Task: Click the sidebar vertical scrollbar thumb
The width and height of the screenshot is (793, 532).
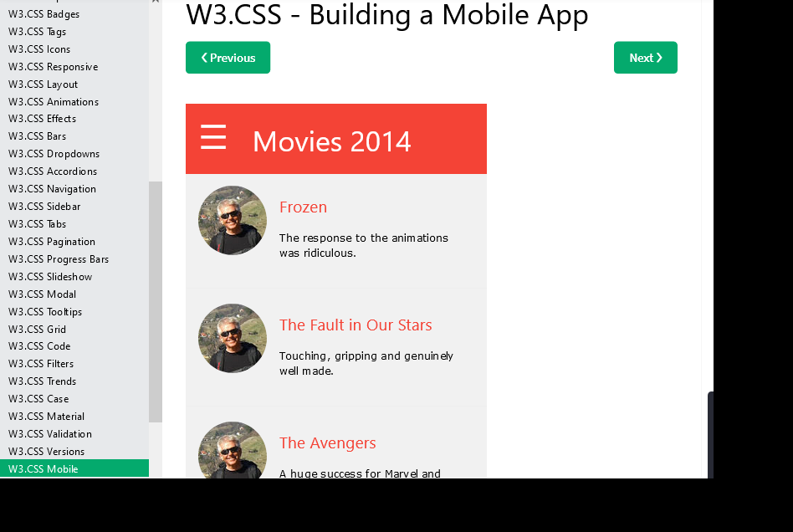Action: (156, 302)
